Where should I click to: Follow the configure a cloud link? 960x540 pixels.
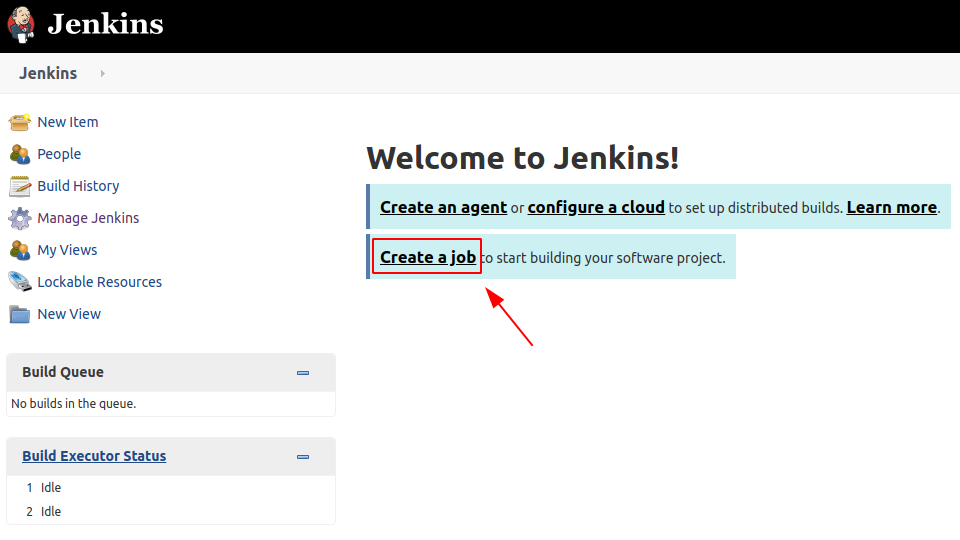tap(596, 207)
